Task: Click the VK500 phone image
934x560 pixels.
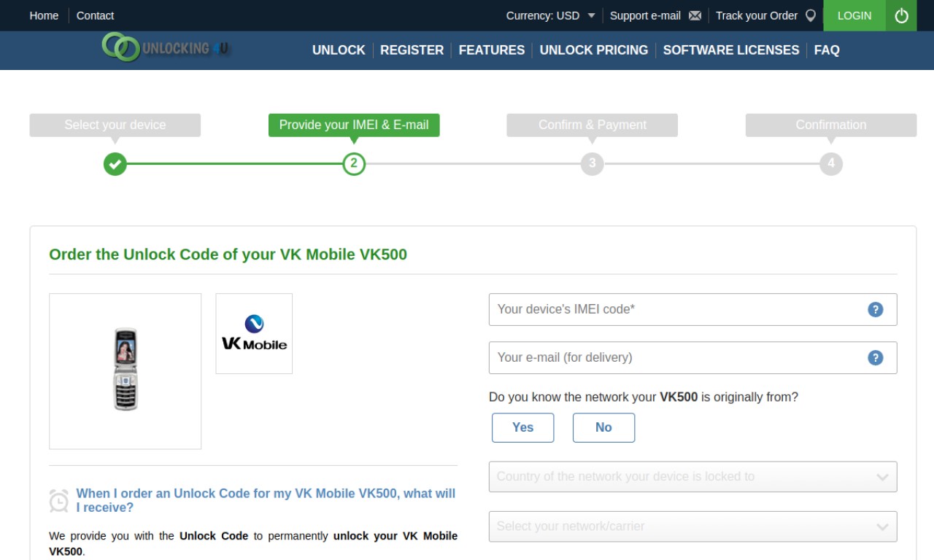Action: (126, 370)
